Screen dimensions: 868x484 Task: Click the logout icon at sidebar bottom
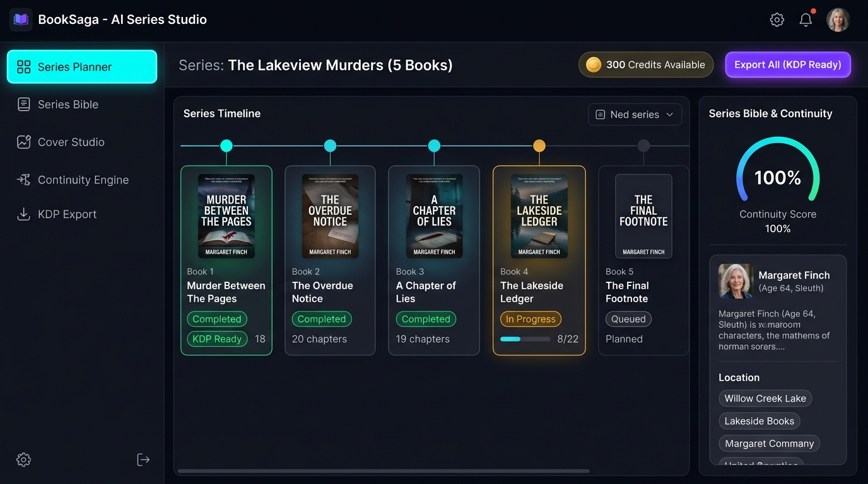[x=143, y=459]
